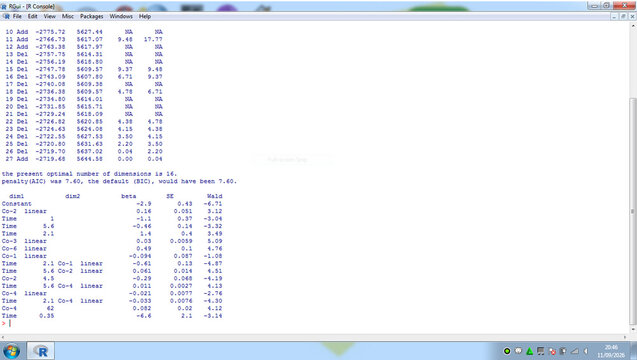Click Wald value -6.71 in Constant row
Image resolution: width=637 pixels, height=360 pixels.
tap(212, 204)
